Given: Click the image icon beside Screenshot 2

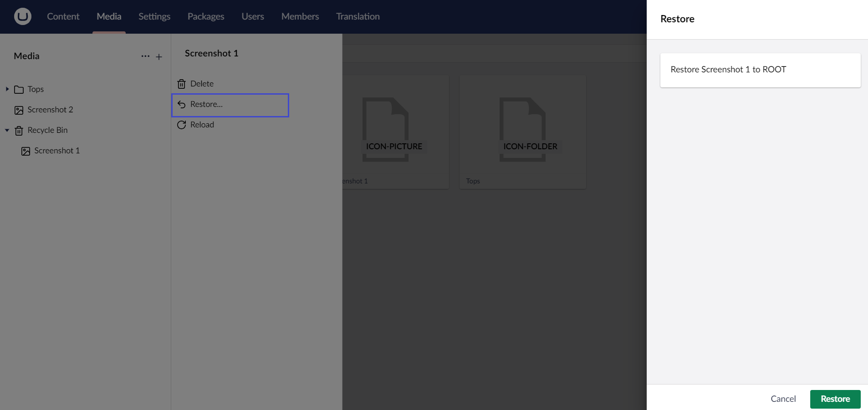Looking at the screenshot, I should [19, 110].
